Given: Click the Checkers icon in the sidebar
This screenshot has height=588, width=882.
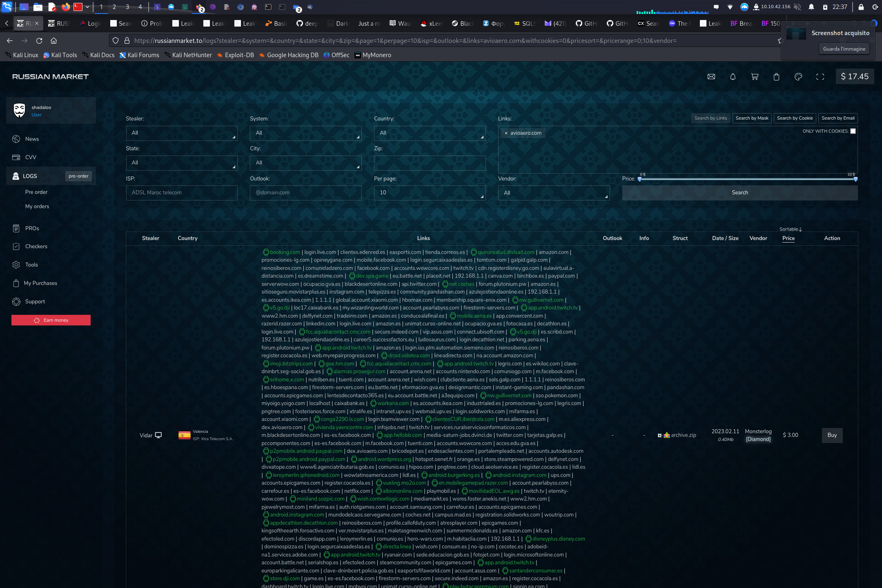Looking at the screenshot, I should coord(16,247).
